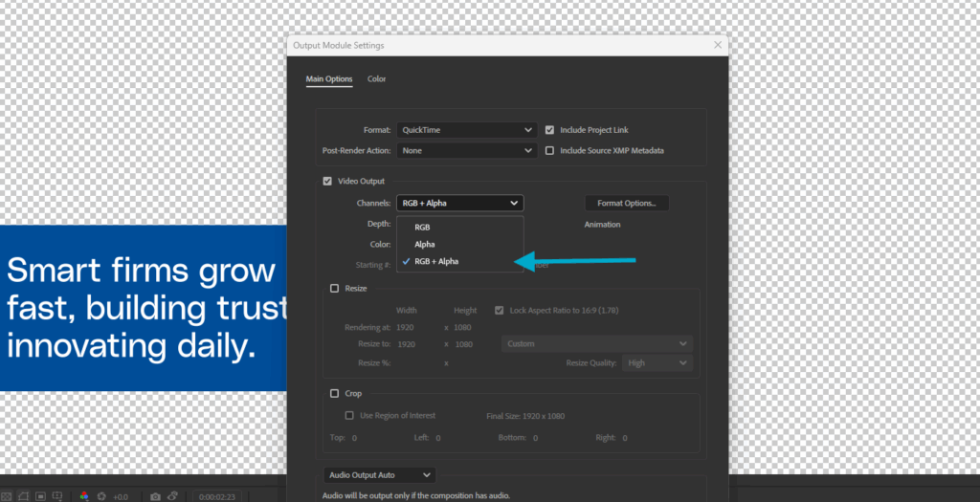Screen dimensions: 980x502
Task: Click the crop Left value field
Action: [438, 438]
